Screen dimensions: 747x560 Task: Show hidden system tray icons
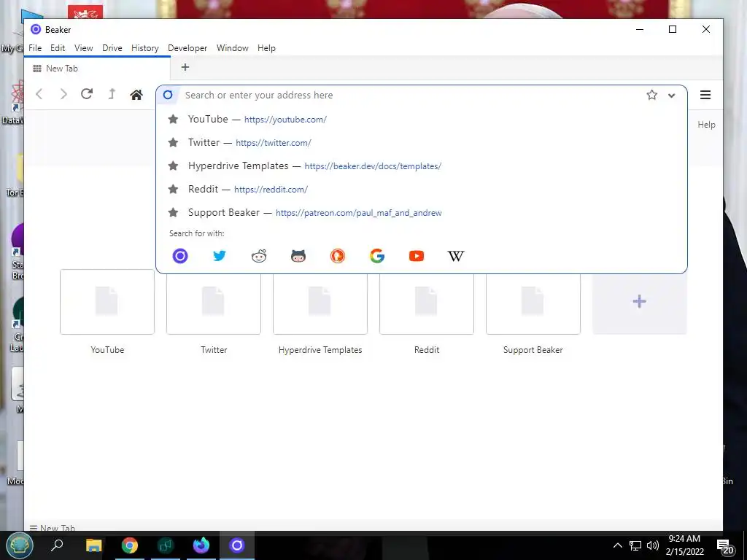(x=617, y=545)
